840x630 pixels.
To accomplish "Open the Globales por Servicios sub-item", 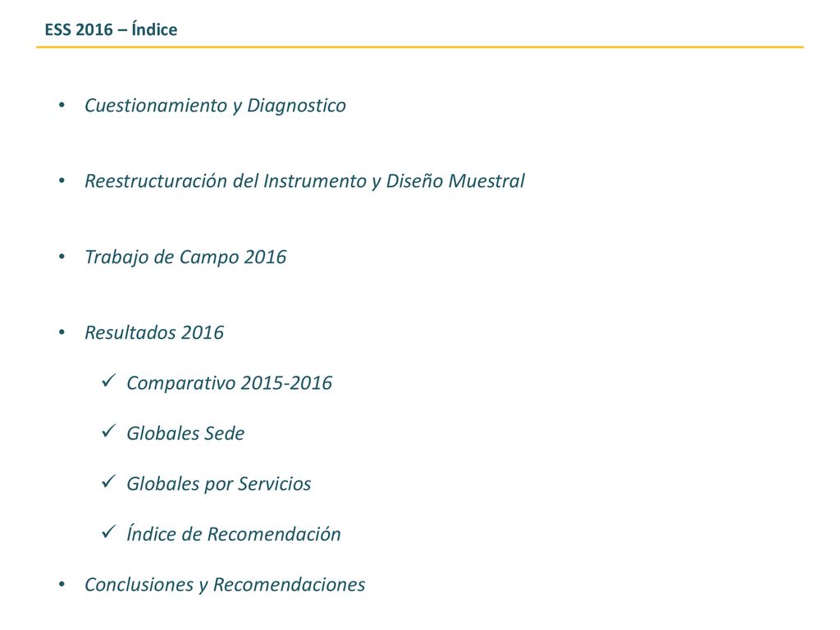I will (218, 484).
